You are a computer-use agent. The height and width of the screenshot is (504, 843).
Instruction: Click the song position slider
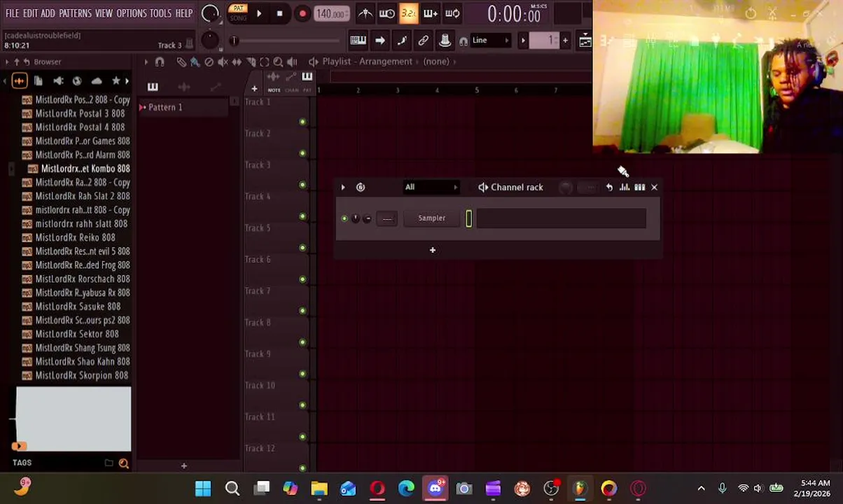[287, 41]
